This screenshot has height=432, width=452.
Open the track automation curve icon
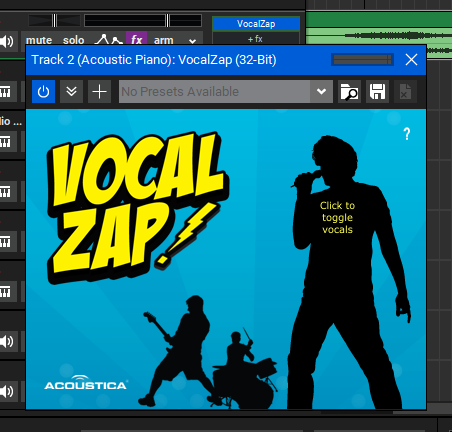coord(108,40)
